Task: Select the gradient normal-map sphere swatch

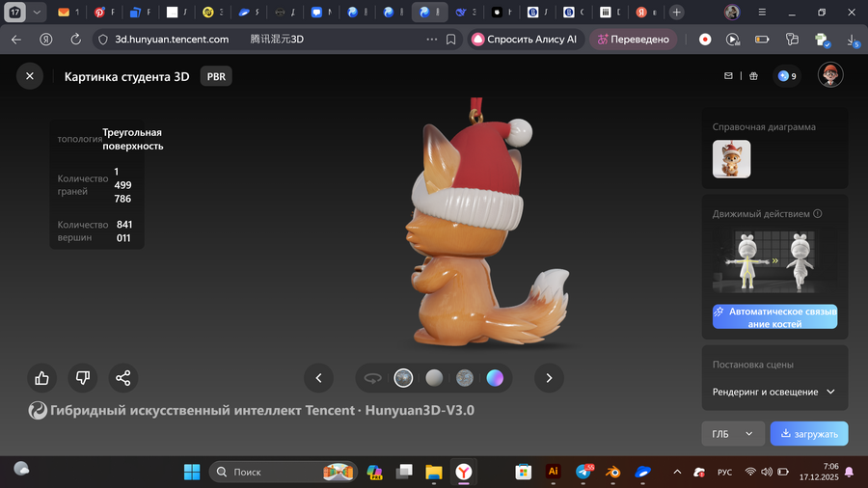Action: pyautogui.click(x=495, y=378)
